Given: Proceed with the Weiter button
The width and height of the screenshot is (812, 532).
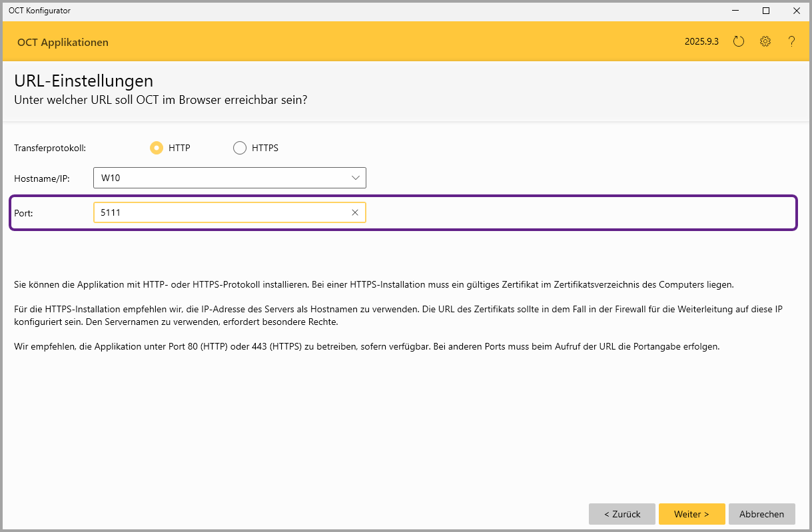Looking at the screenshot, I should (x=691, y=514).
